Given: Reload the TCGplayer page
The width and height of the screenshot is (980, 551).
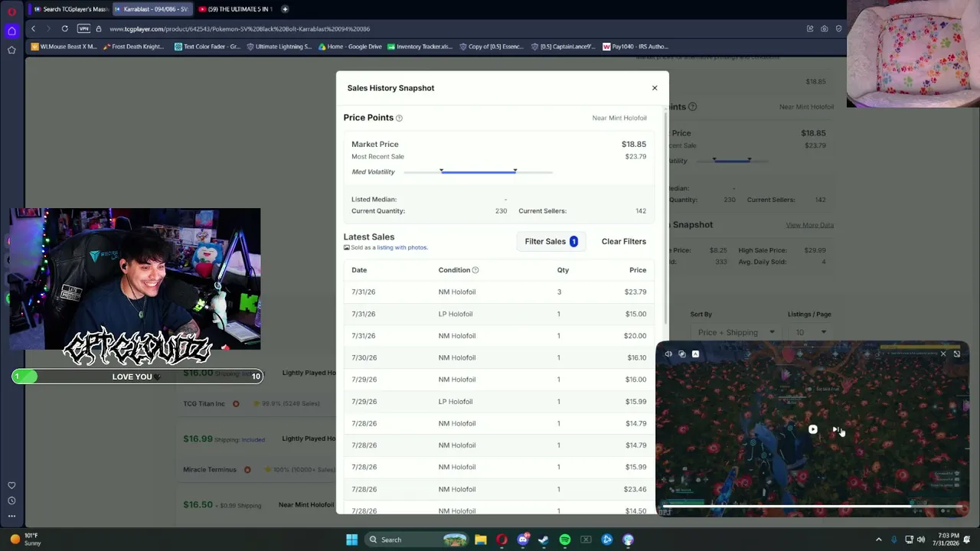Looking at the screenshot, I should [x=65, y=29].
